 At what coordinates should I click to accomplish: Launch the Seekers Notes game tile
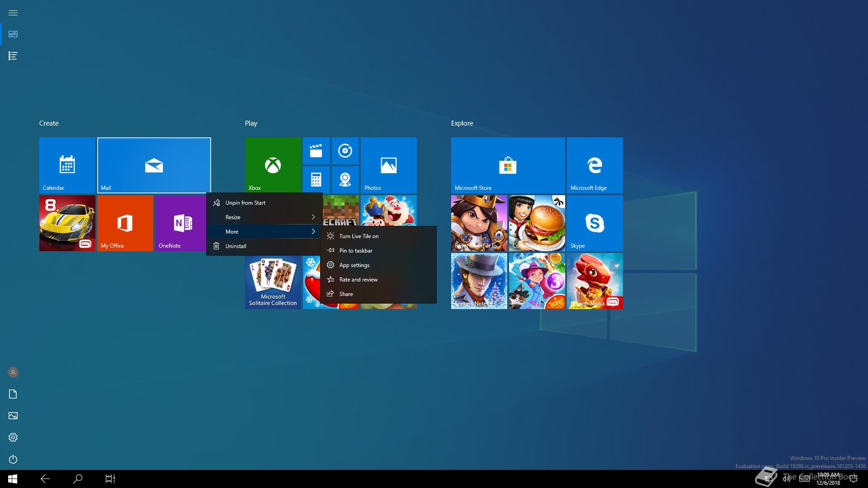pyautogui.click(x=479, y=281)
